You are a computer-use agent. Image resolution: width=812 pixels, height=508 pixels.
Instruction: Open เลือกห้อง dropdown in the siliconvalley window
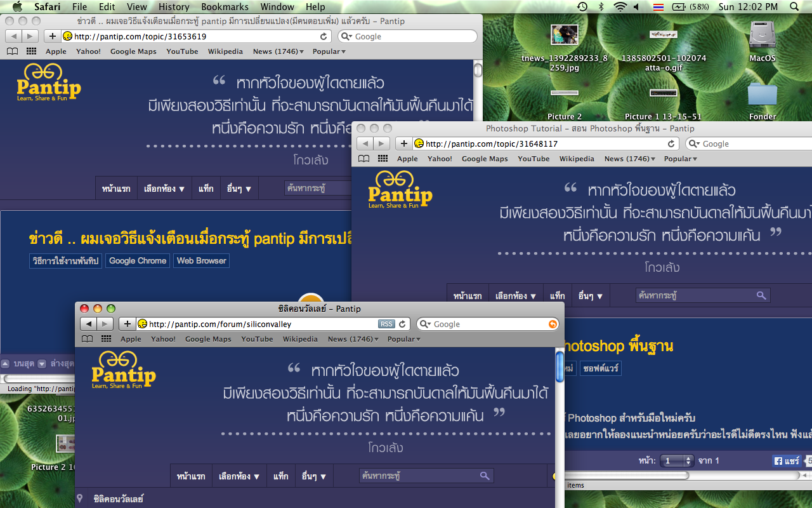point(239,476)
